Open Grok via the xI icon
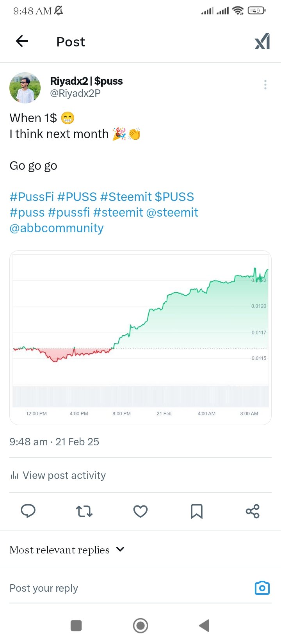Viewport: 281px width, 644px height. [x=262, y=41]
